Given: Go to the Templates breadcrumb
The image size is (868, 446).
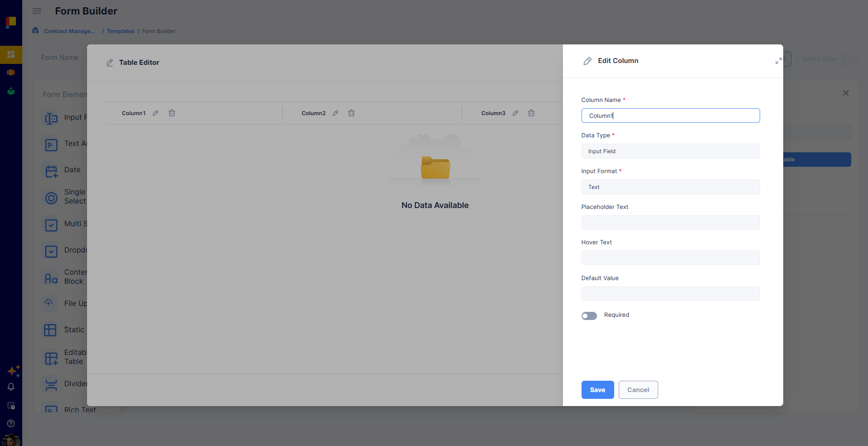Looking at the screenshot, I should coord(121,31).
